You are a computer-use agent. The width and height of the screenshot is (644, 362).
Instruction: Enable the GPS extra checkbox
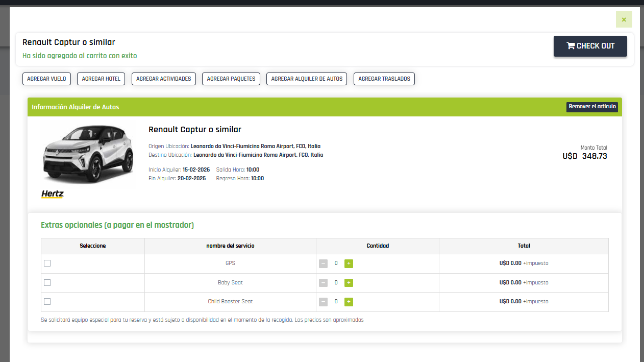click(x=47, y=263)
